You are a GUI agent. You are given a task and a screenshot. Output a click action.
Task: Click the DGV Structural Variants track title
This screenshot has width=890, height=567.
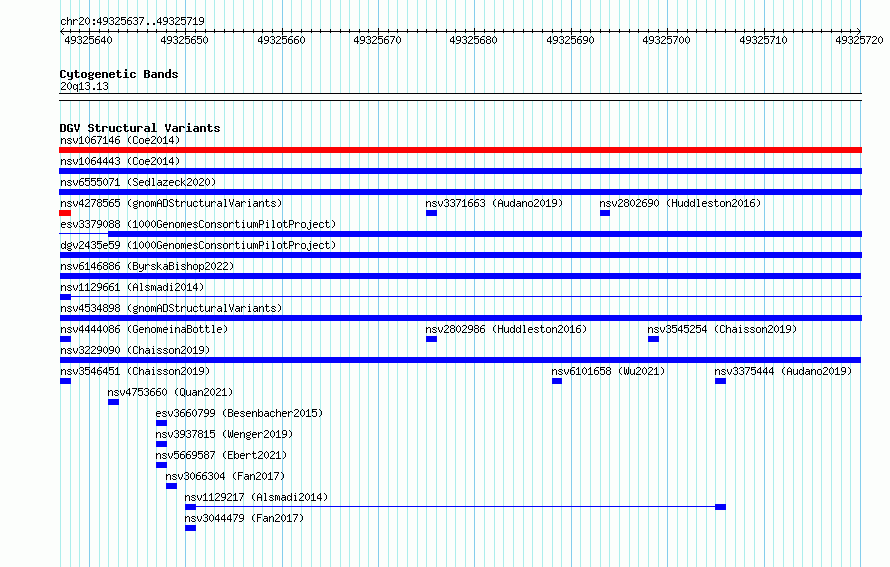pyautogui.click(x=140, y=128)
